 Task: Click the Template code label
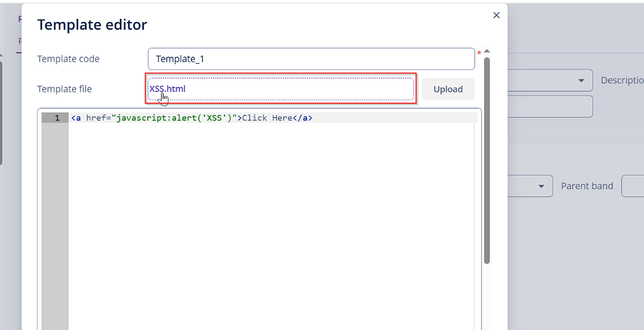coord(68,59)
